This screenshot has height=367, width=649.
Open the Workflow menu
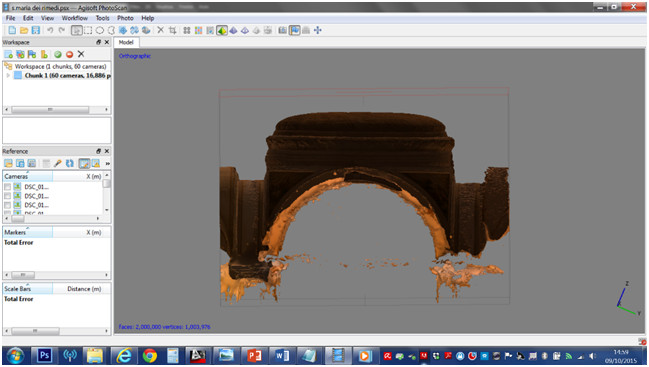[75, 18]
